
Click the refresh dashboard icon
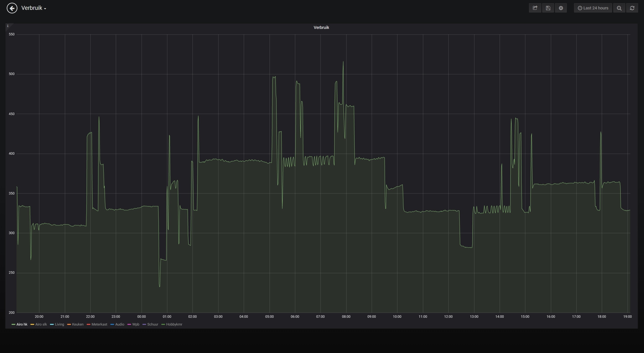click(x=632, y=8)
